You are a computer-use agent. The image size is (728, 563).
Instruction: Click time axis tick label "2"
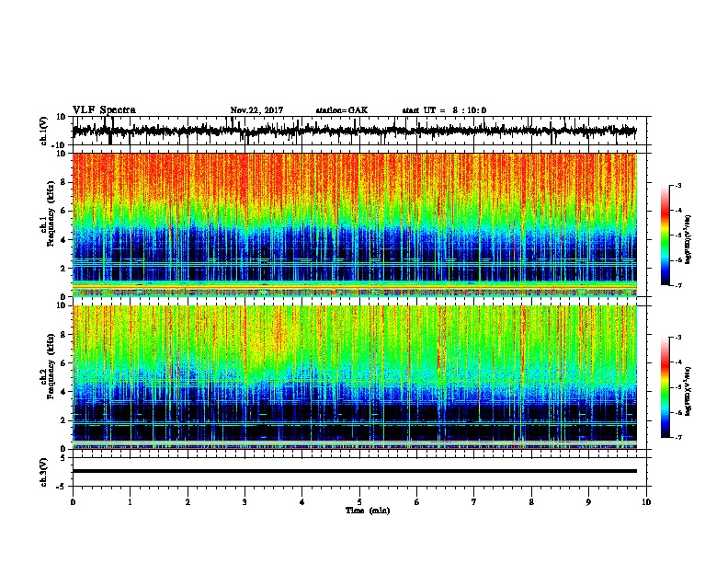(x=188, y=502)
